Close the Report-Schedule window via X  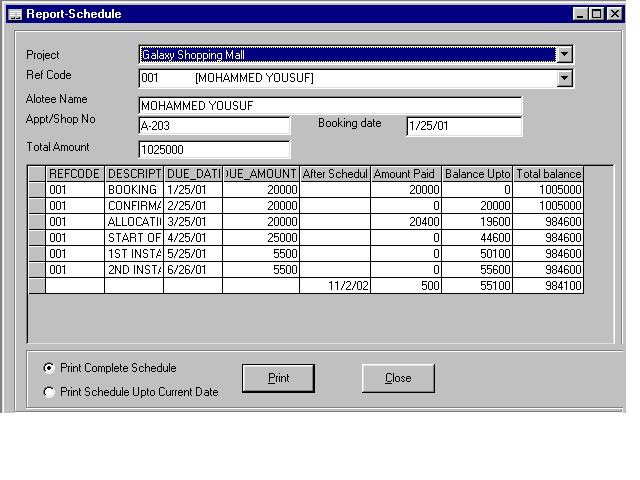tap(613, 14)
